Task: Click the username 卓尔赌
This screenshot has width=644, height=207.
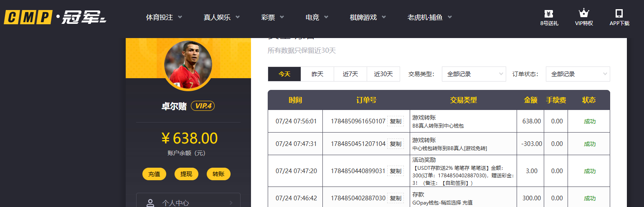Action: coord(174,106)
